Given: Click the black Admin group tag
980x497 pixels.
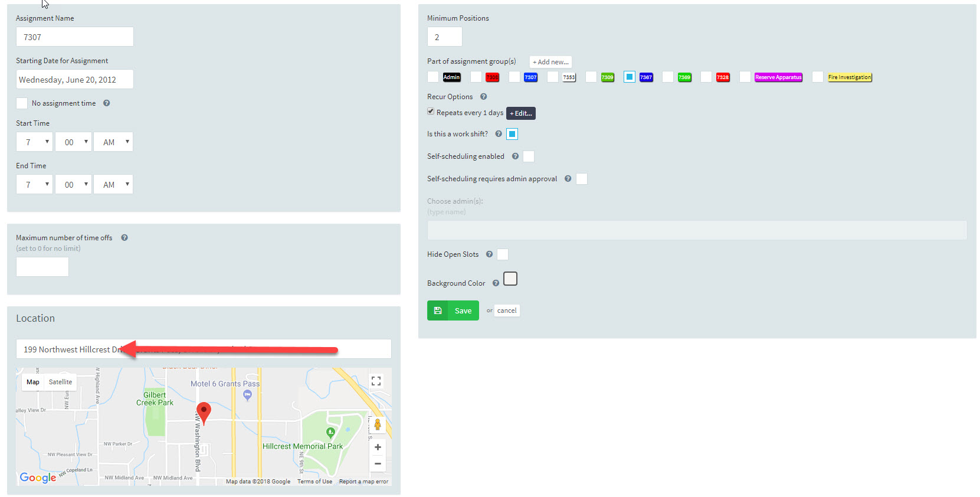Looking at the screenshot, I should click(451, 77).
